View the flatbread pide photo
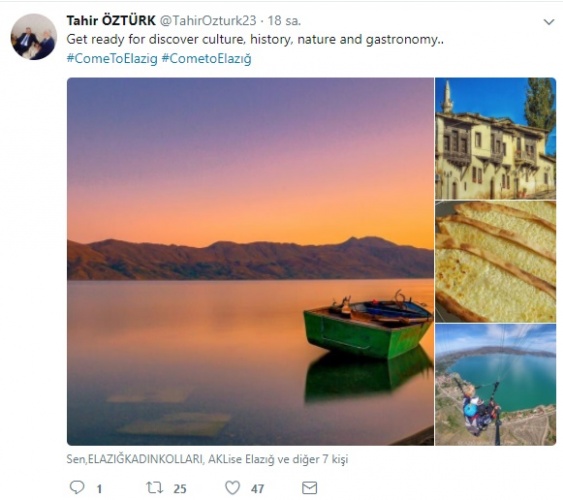 (495, 262)
